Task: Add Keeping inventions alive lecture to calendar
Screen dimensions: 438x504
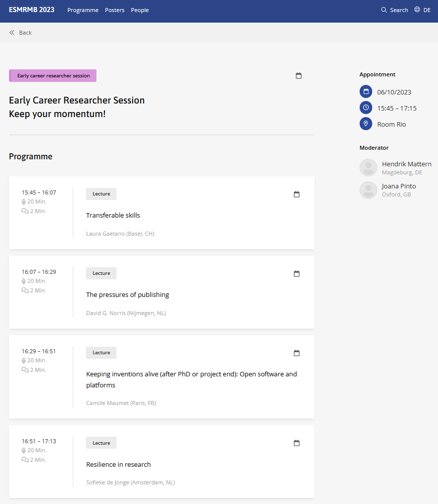Action: click(x=297, y=353)
